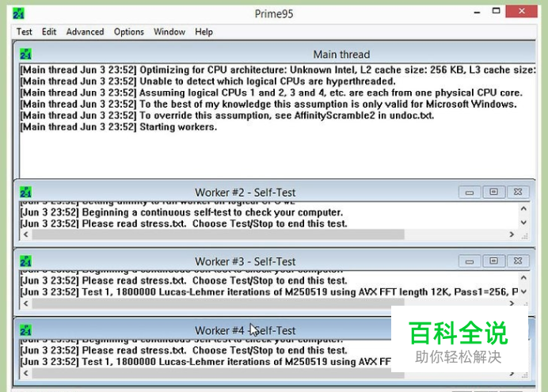548x392 pixels.
Task: Click the Prime95 app icon in title bar
Action: 18,13
